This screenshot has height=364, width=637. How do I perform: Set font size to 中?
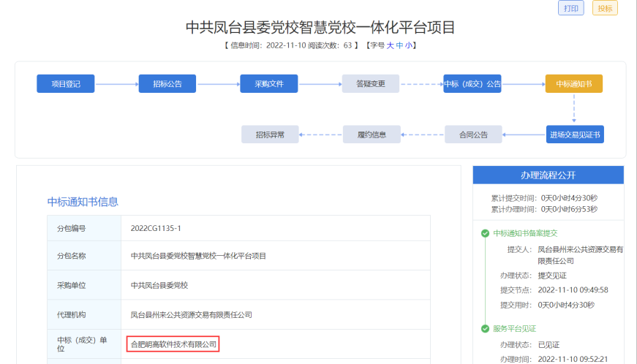pos(399,45)
